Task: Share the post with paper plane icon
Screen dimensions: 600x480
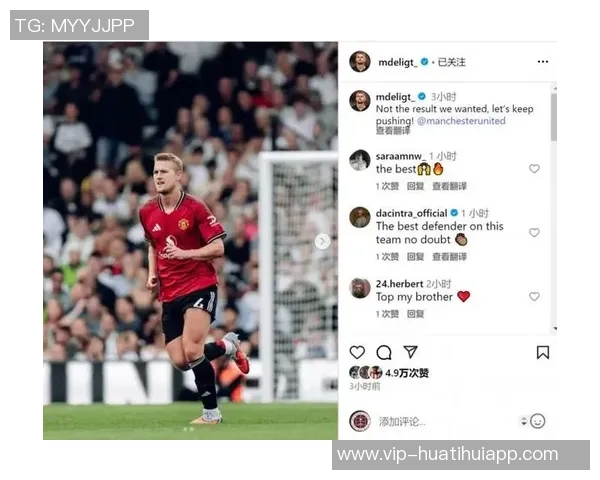Action: [x=410, y=352]
